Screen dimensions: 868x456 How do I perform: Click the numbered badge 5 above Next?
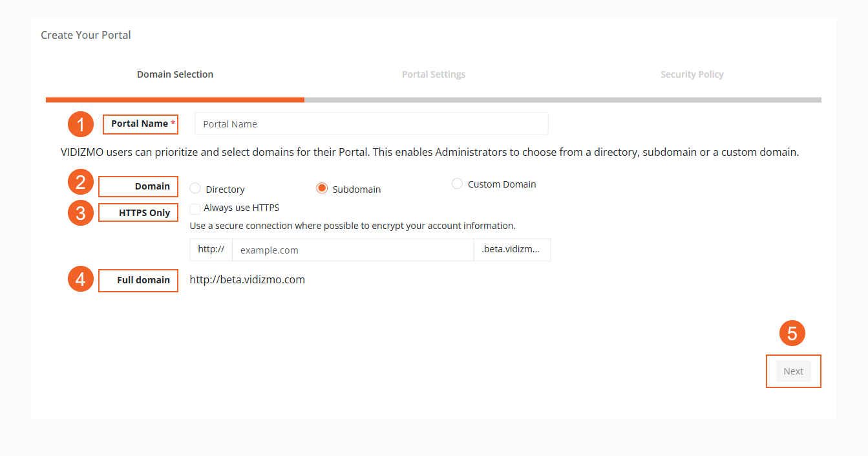(x=792, y=333)
